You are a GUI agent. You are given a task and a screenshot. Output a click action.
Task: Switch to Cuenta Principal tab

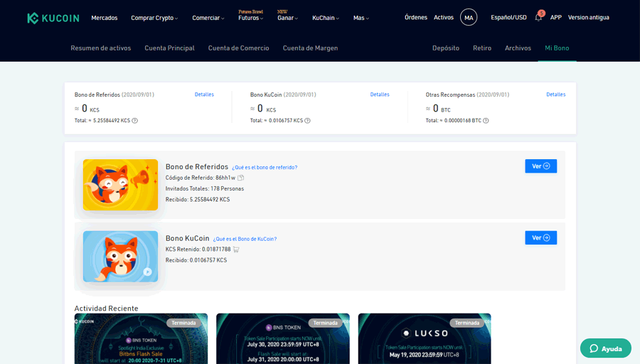pyautogui.click(x=169, y=48)
